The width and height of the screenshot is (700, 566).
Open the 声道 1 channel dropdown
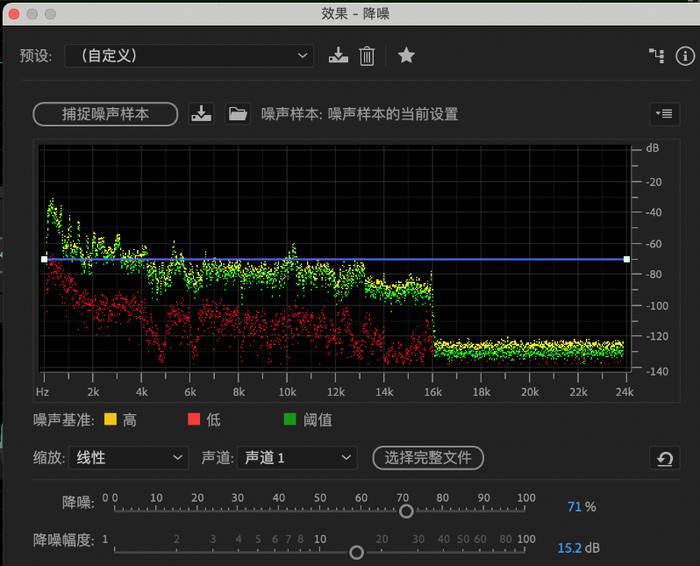(x=296, y=458)
